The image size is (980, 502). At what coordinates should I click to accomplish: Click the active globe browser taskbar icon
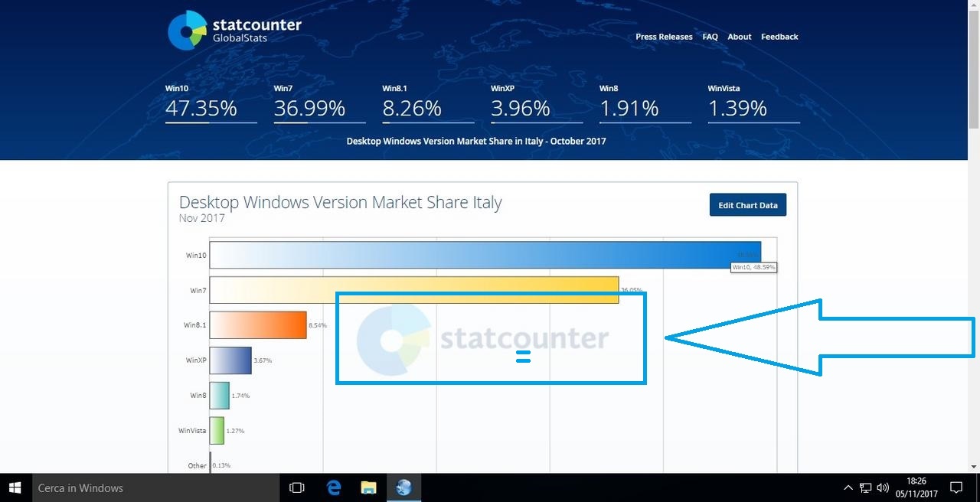click(x=403, y=487)
